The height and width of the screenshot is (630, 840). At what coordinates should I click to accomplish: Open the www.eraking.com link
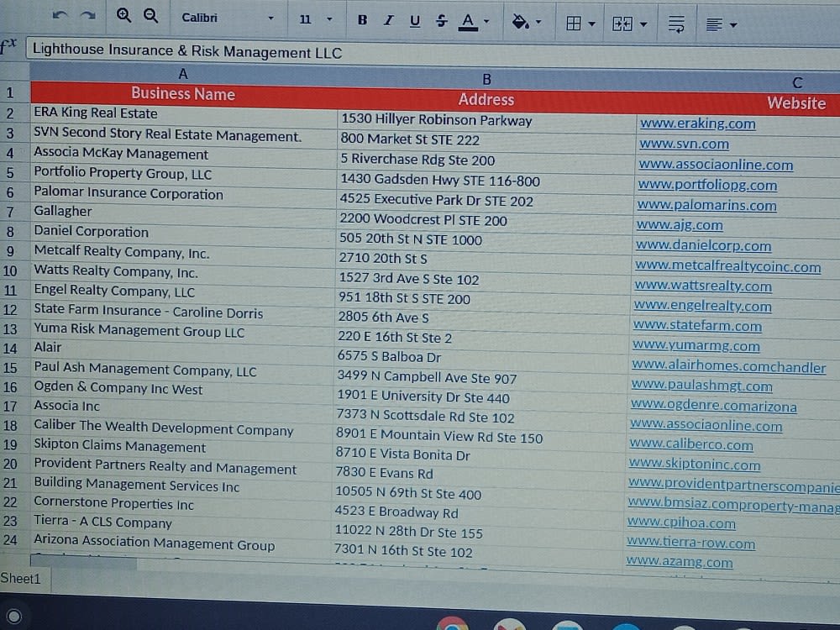point(697,123)
